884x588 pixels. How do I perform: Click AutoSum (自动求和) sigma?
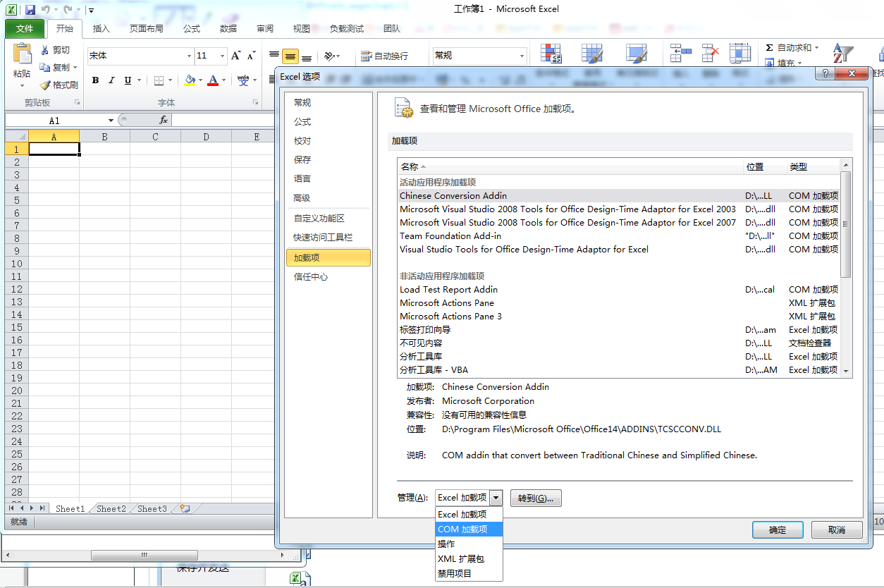(793, 48)
